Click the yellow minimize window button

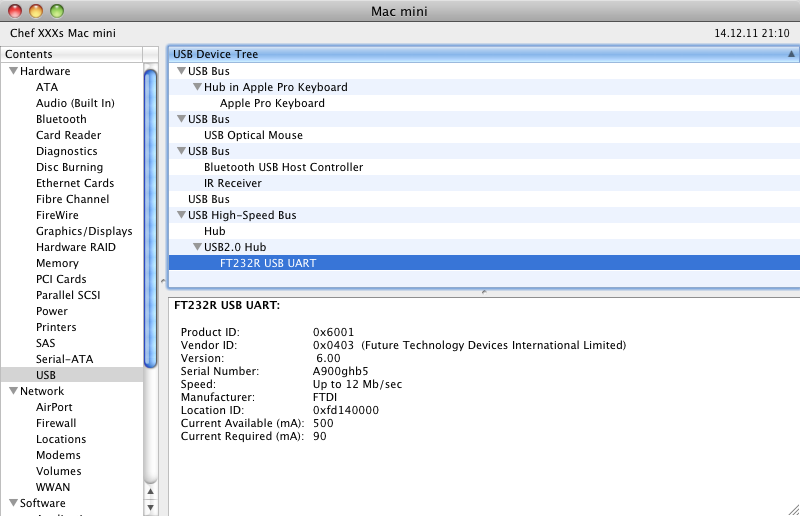36,11
